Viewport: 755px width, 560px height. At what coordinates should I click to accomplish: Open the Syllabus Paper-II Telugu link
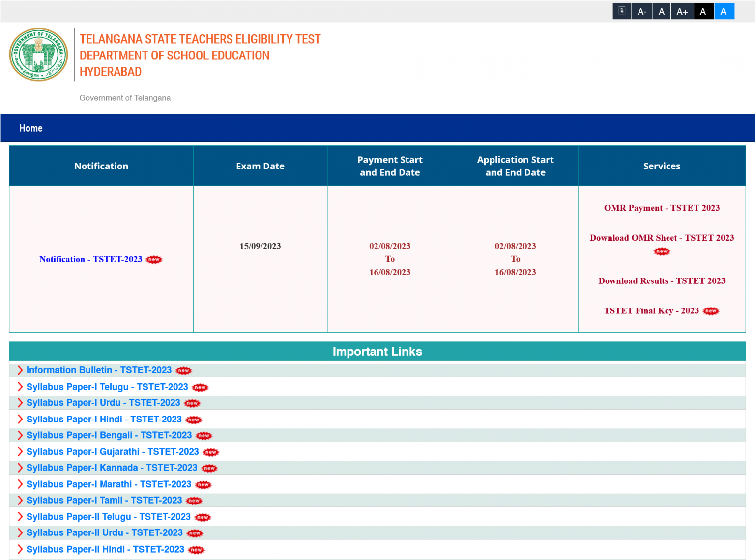click(x=108, y=517)
